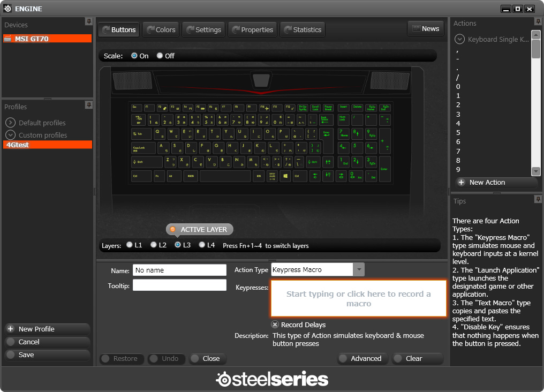Open the Properties tab
The height and width of the screenshot is (392, 544).
tap(252, 29)
